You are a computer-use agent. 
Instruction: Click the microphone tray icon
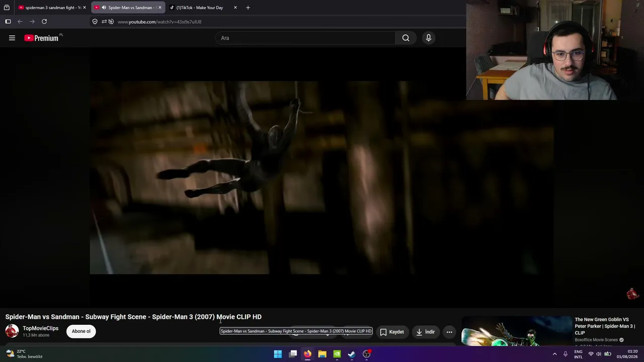(566, 354)
